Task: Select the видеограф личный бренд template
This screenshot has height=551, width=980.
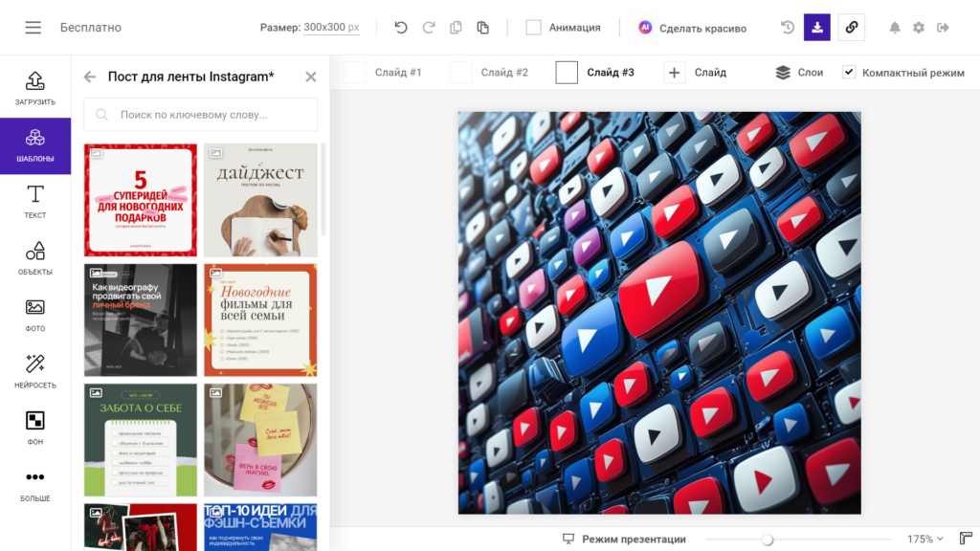Action: click(141, 320)
